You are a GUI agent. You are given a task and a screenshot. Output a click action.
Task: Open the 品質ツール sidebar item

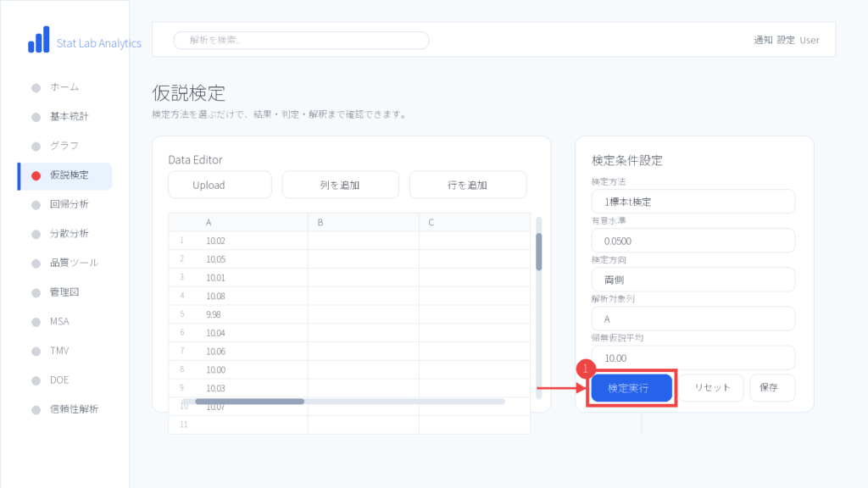(x=64, y=263)
